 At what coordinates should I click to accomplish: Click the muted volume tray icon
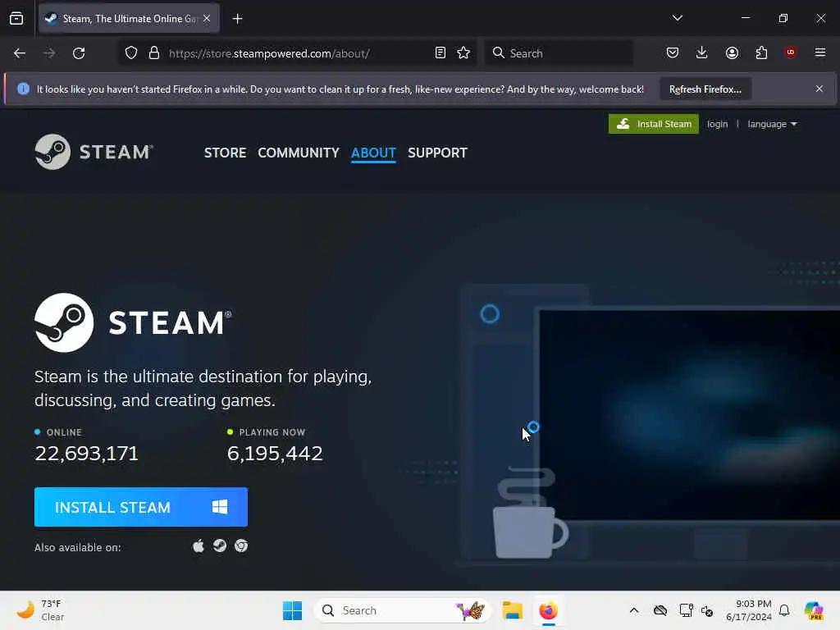pyautogui.click(x=707, y=610)
